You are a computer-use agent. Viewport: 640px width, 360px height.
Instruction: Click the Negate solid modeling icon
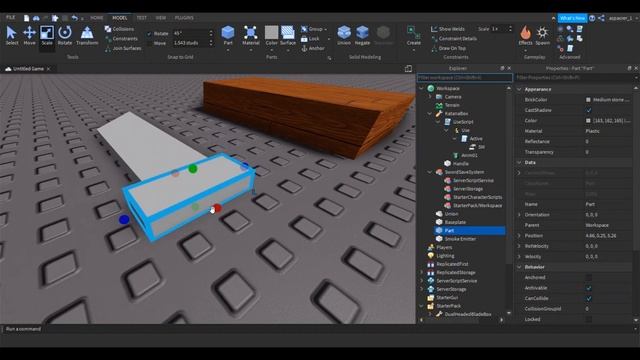[x=362, y=35]
